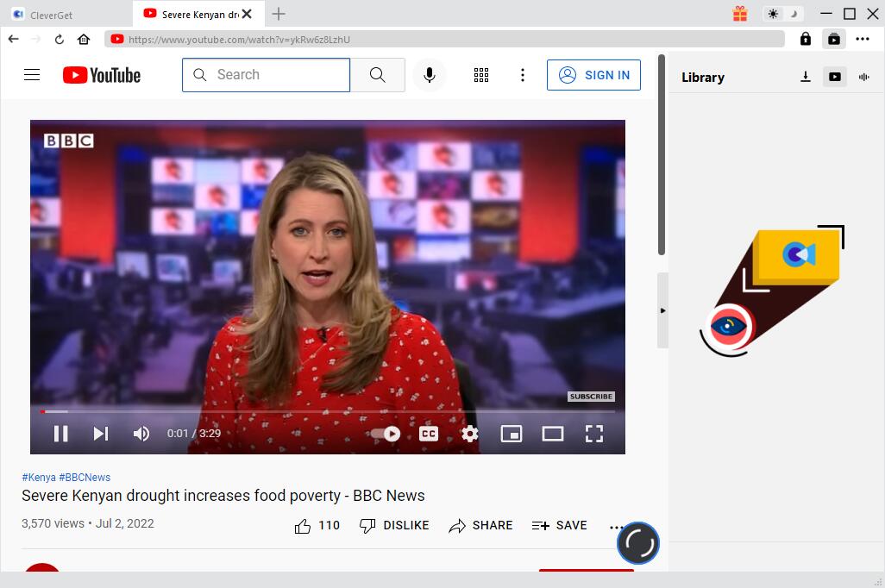The image size is (885, 588).
Task: Toggle autoplay switch in video player
Action: 386,434
